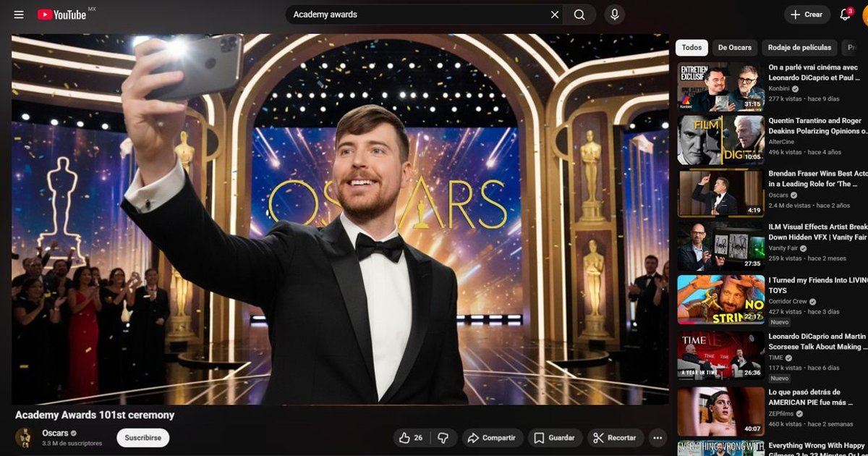Open AMERICAN PIE ZEPfilms video thumbnail
This screenshot has height=456, width=868.
[720, 411]
